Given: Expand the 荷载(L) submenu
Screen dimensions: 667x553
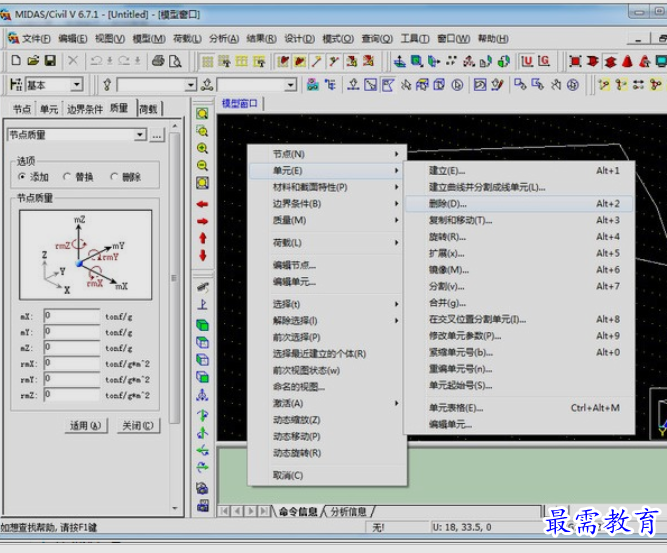Looking at the screenshot, I should 327,242.
